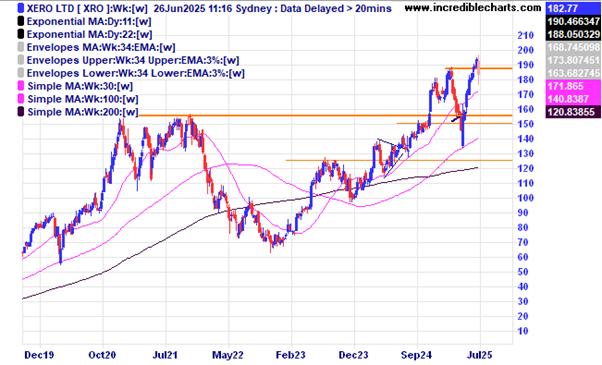Viewport: 602px width, 365px height.
Task: Click the Feb23 date axis label
Action: pyautogui.click(x=291, y=355)
